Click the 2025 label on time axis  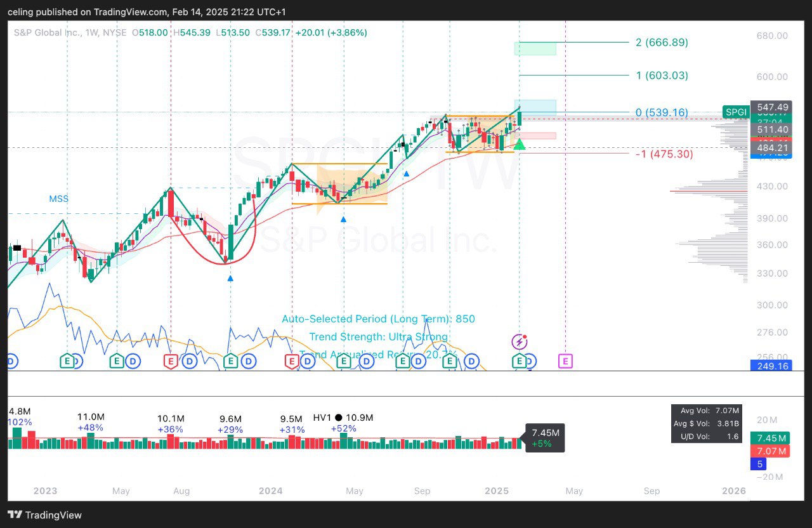click(x=496, y=491)
